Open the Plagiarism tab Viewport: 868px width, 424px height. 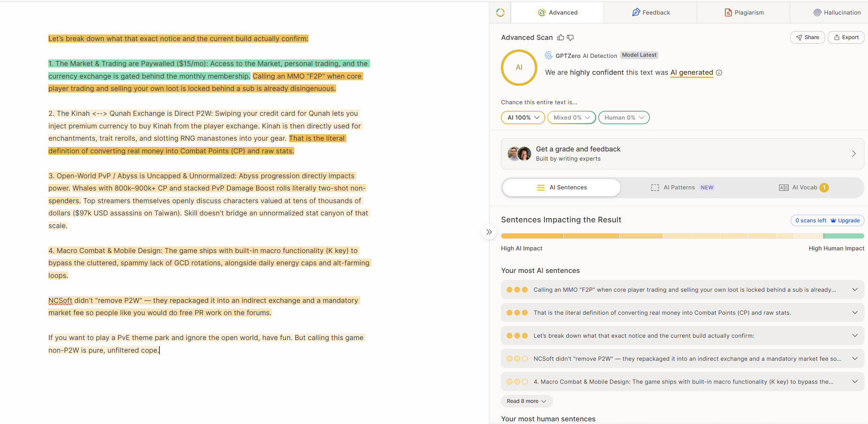pos(743,13)
